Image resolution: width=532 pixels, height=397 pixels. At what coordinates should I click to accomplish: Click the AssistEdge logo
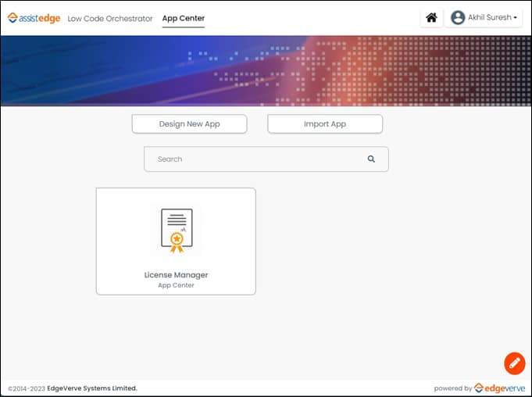(x=34, y=18)
